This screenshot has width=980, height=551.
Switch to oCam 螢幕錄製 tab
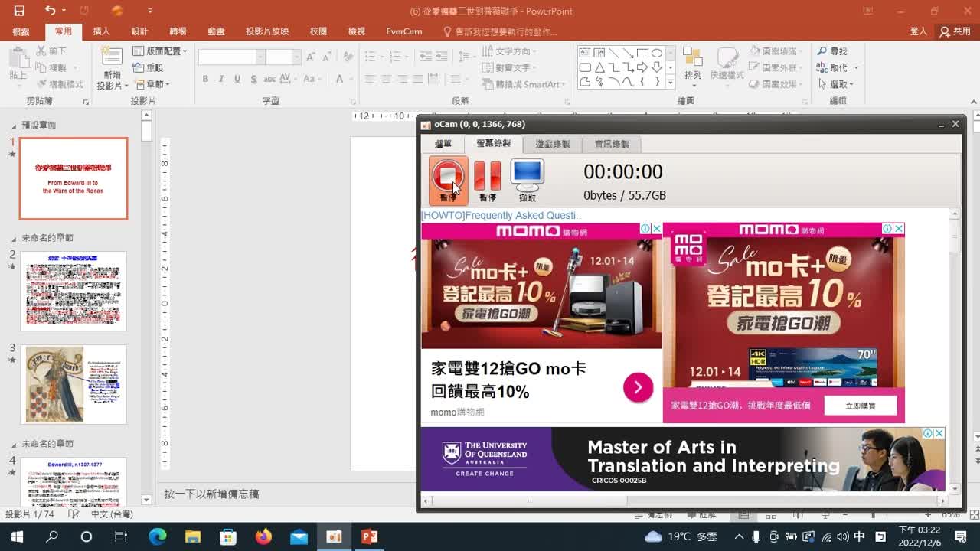click(x=493, y=144)
